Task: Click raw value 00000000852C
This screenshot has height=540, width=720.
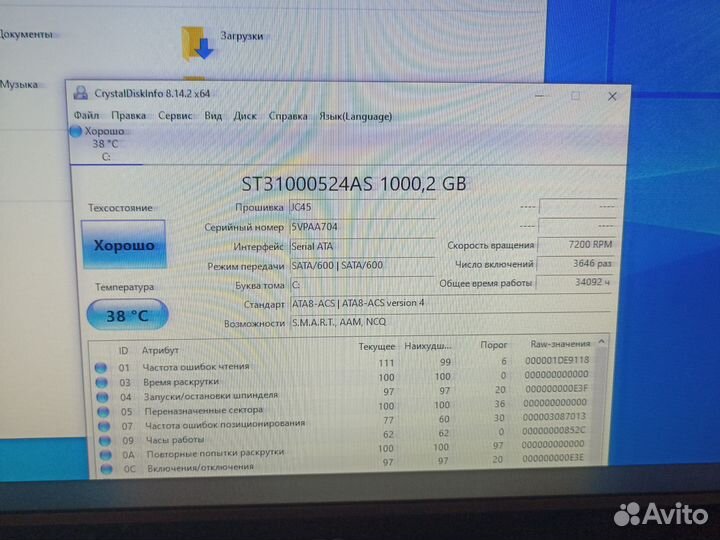Action: pyautogui.click(x=553, y=430)
